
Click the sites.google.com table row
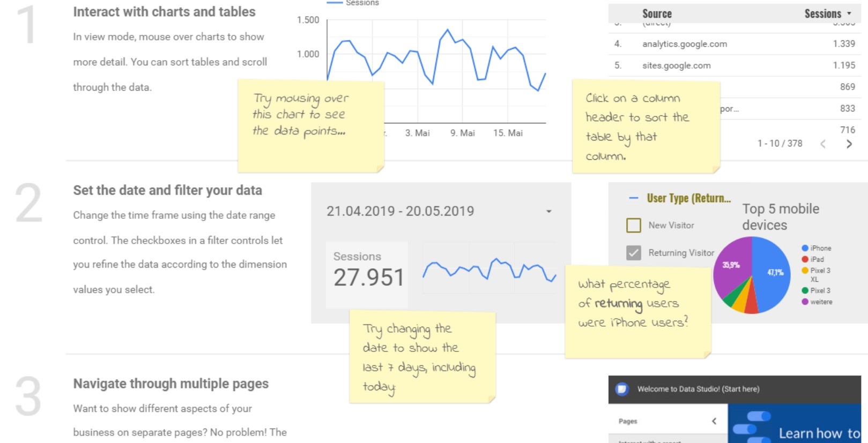tap(735, 65)
